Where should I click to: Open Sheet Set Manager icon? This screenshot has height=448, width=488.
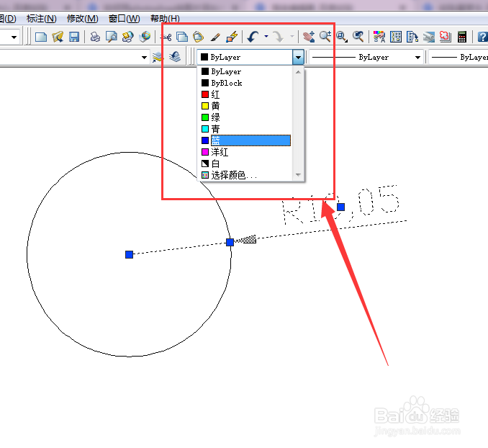click(x=429, y=37)
